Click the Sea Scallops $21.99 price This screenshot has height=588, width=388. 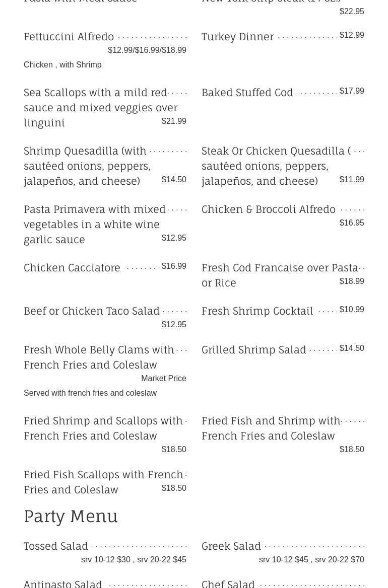click(x=174, y=121)
